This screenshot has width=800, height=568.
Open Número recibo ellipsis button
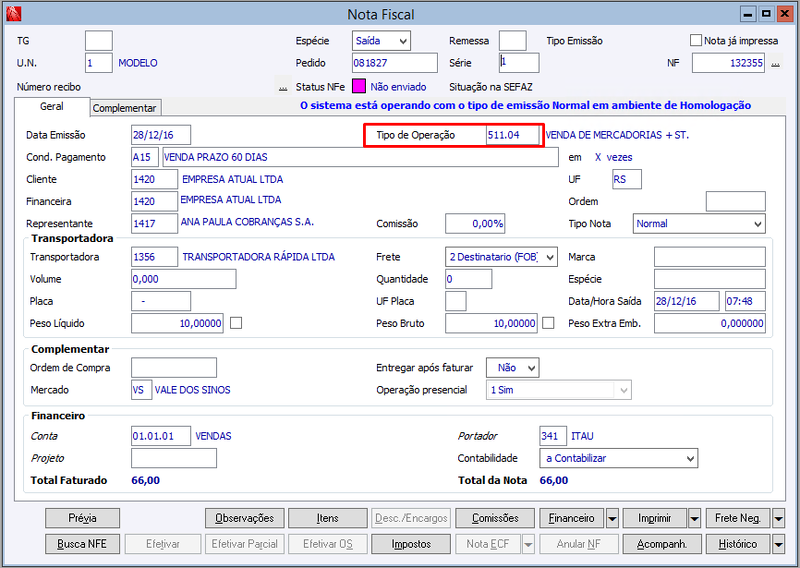pos(283,87)
